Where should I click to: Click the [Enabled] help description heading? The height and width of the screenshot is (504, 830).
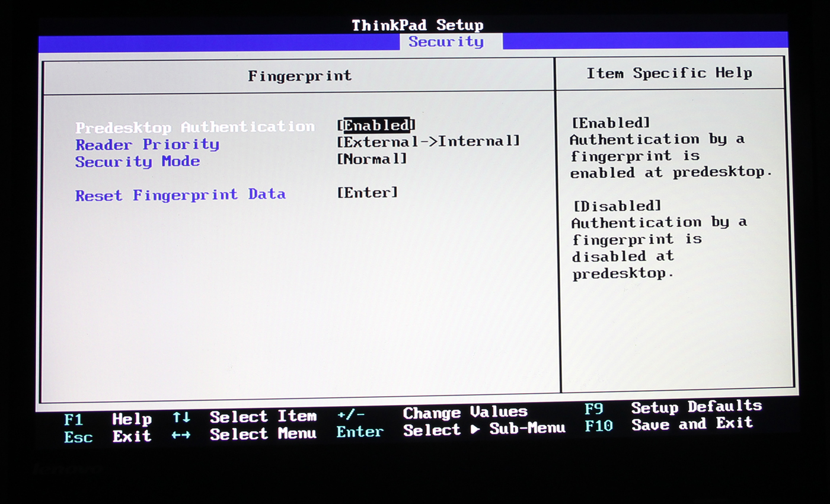pyautogui.click(x=611, y=123)
